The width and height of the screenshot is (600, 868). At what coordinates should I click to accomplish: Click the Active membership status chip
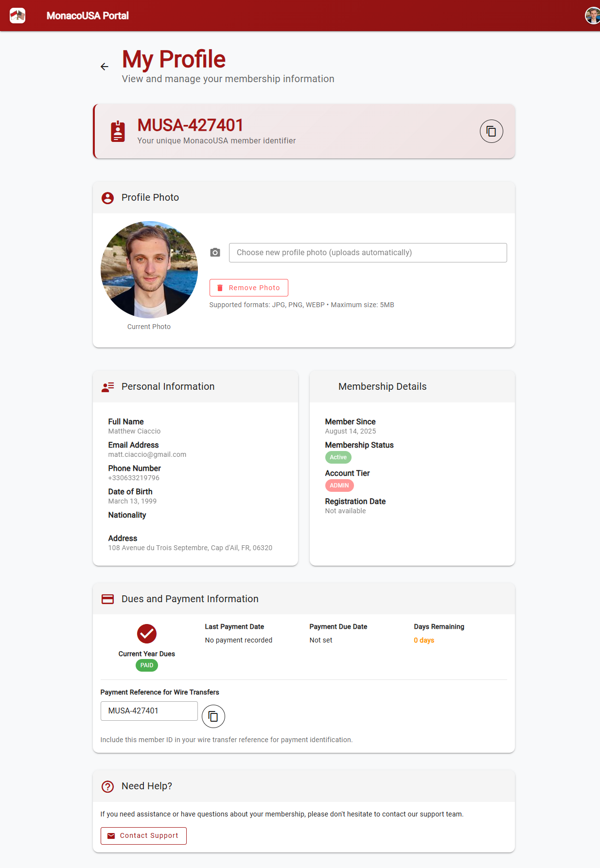(x=338, y=457)
